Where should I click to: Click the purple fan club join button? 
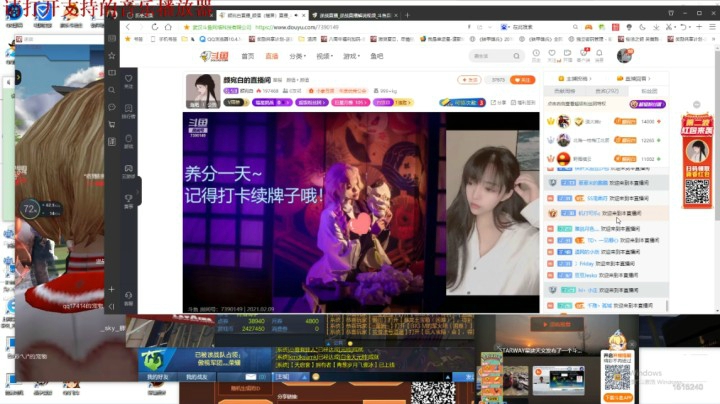tap(647, 104)
